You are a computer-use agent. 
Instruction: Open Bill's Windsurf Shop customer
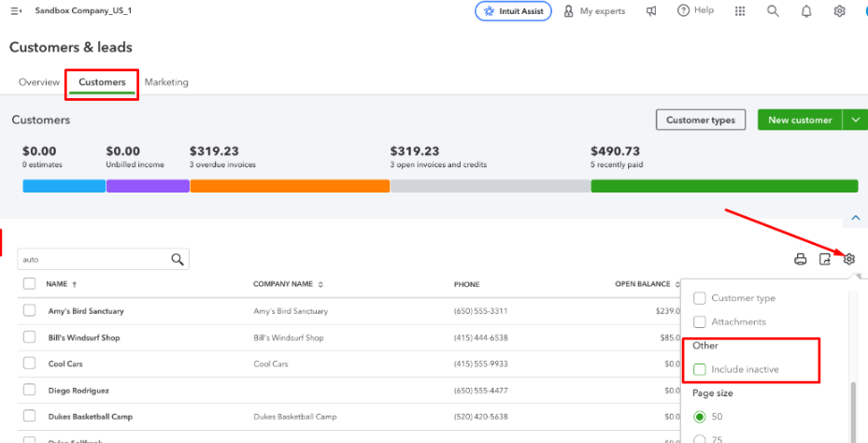click(x=83, y=337)
